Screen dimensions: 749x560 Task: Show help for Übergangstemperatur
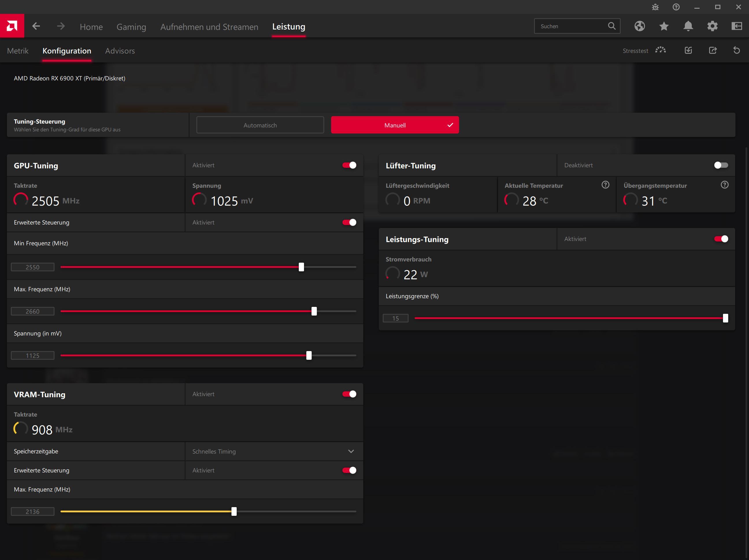click(x=724, y=185)
